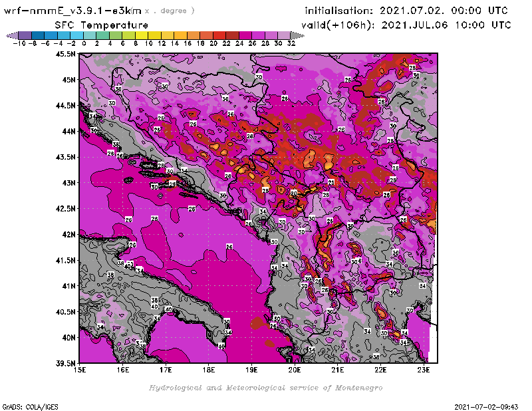Click the green legend swatch between 4 and 6

[116, 35]
